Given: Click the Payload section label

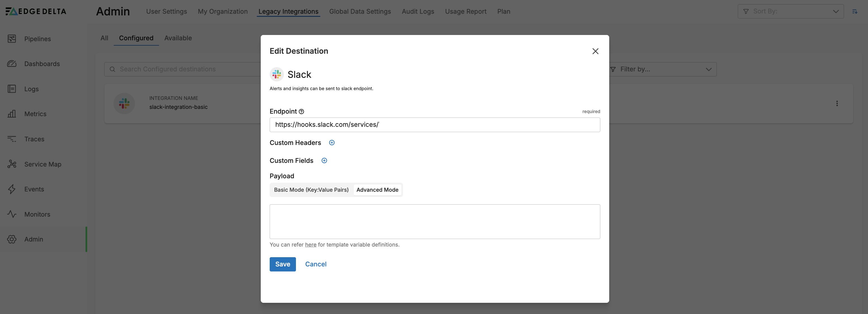Looking at the screenshot, I should point(282,176).
